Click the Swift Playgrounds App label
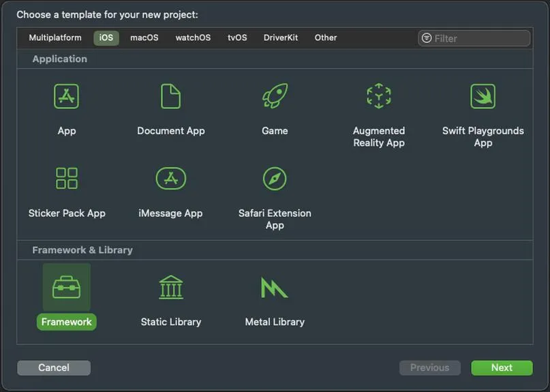Viewport: 550px width, 392px height. point(483,137)
